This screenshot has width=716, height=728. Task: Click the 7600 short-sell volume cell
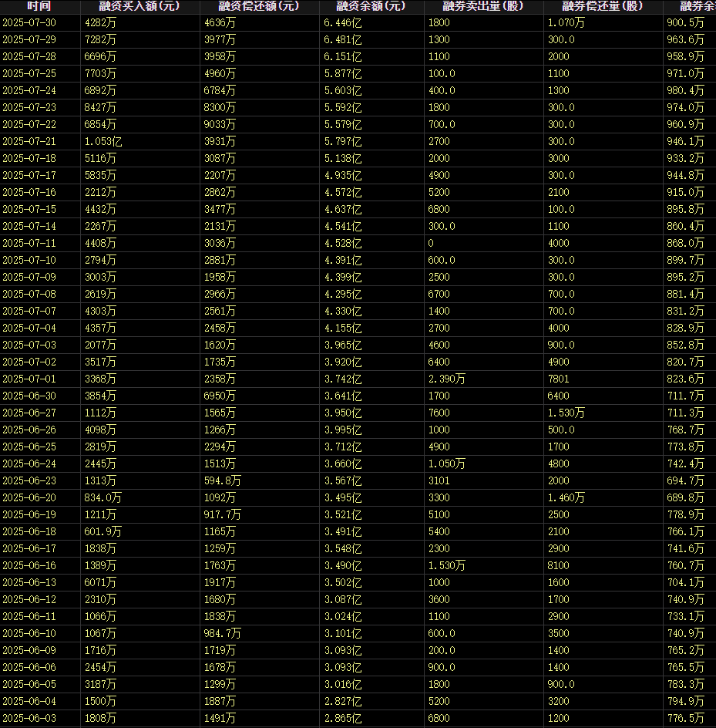pyautogui.click(x=439, y=413)
